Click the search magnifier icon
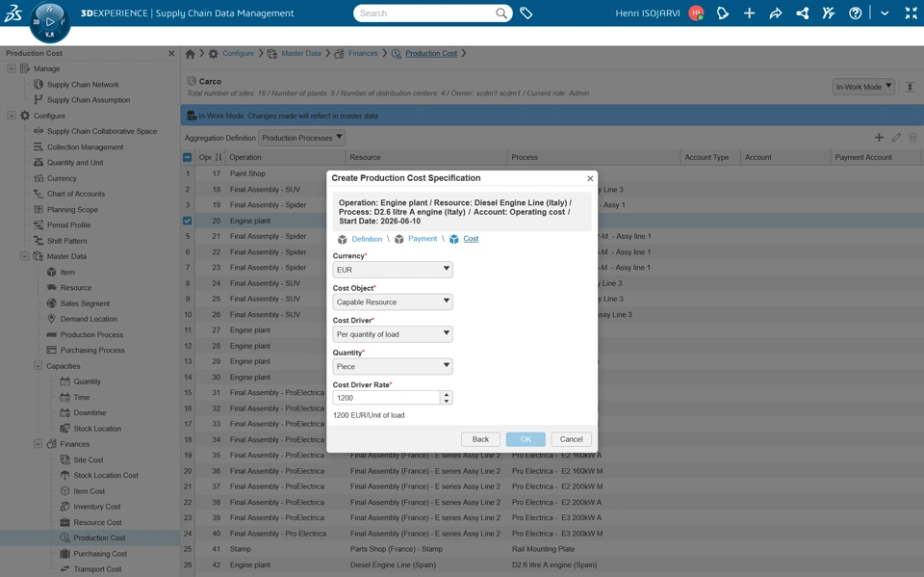The width and height of the screenshot is (924, 577). click(500, 13)
